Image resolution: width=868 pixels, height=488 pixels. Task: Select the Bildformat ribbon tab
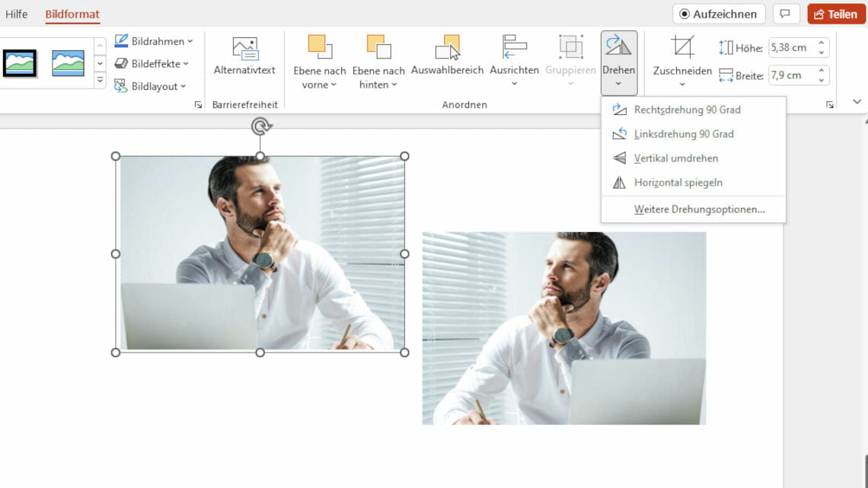coord(72,14)
